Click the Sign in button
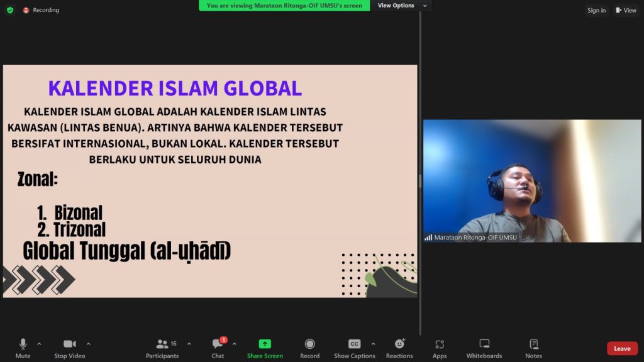 click(x=596, y=10)
